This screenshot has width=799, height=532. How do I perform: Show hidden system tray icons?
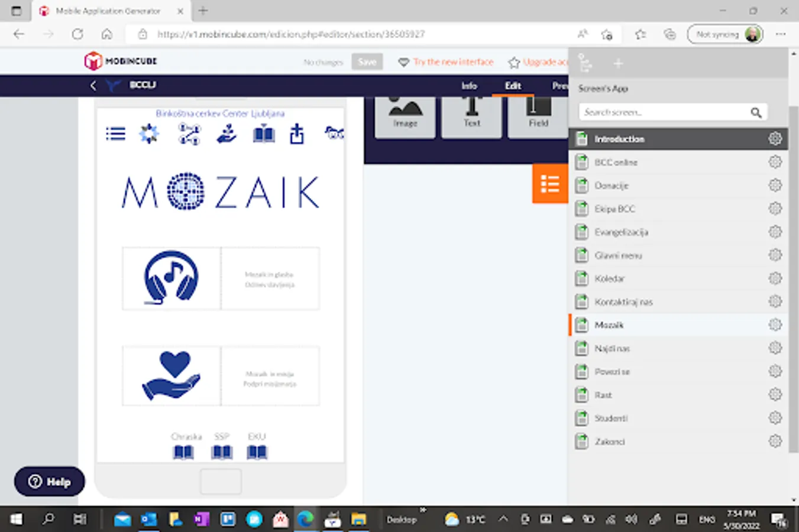(x=503, y=519)
